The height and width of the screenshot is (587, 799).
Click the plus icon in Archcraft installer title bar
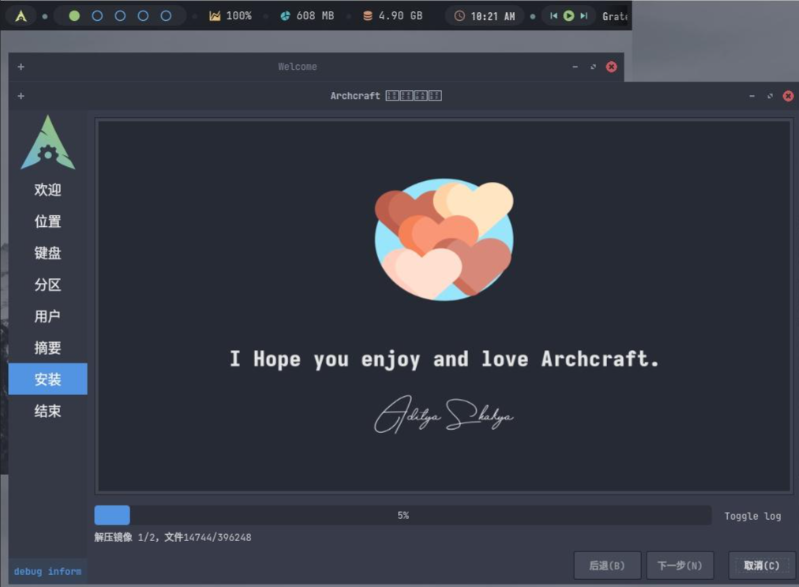click(x=21, y=96)
